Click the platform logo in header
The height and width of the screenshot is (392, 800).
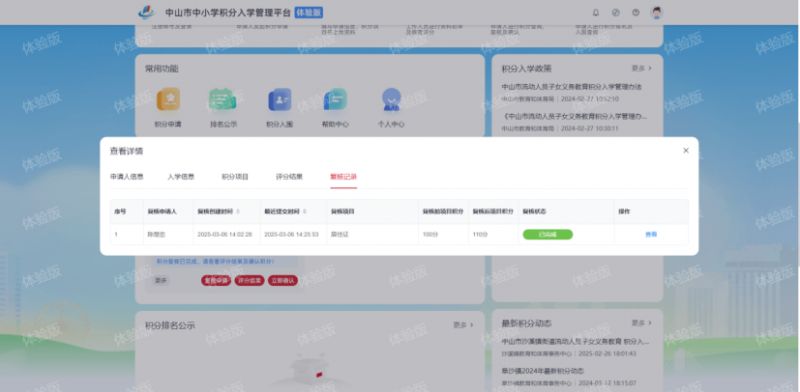click(x=146, y=13)
